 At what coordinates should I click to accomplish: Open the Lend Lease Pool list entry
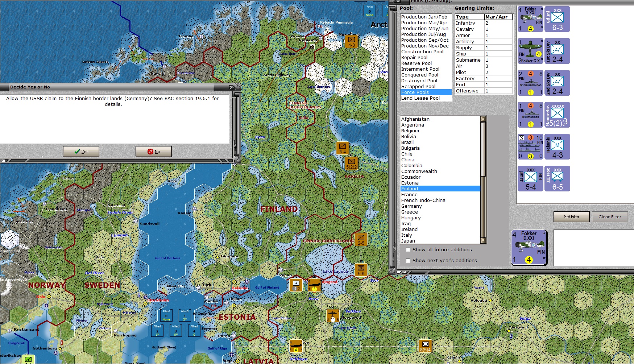pyautogui.click(x=426, y=98)
